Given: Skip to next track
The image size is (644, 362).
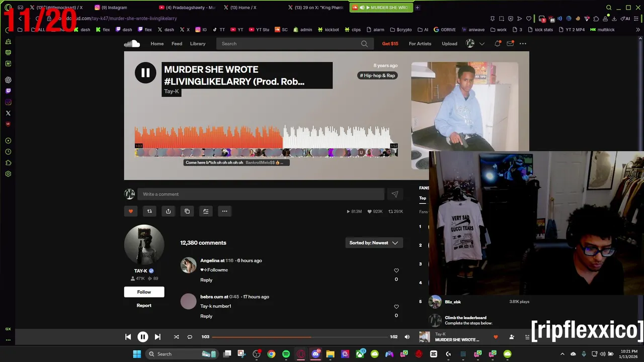Looking at the screenshot, I should [157, 337].
